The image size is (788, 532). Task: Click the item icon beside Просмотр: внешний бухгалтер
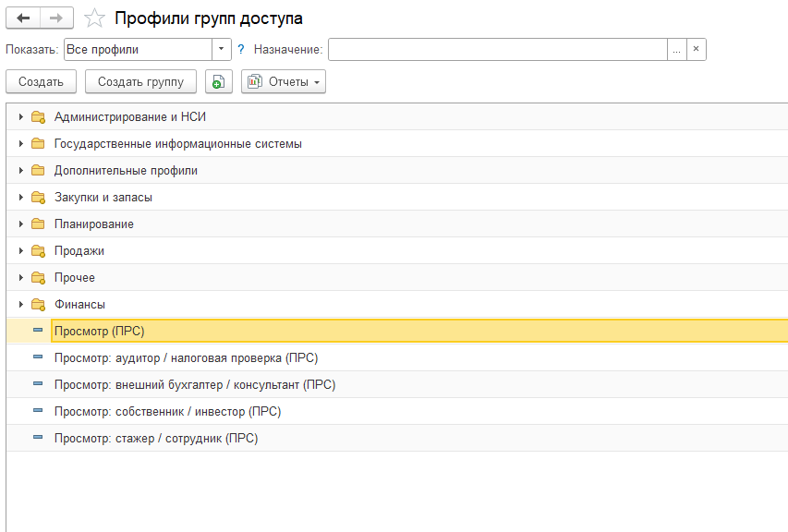(x=38, y=383)
